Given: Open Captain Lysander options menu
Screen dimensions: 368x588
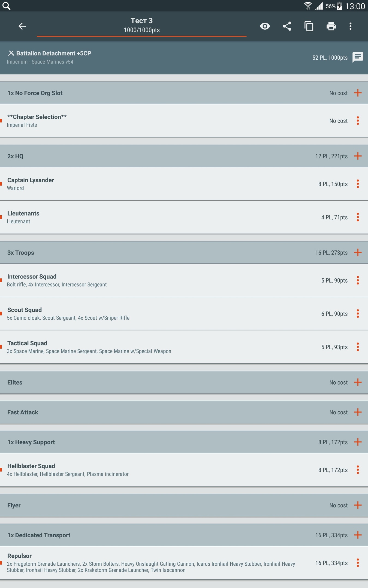Looking at the screenshot, I should tap(358, 184).
